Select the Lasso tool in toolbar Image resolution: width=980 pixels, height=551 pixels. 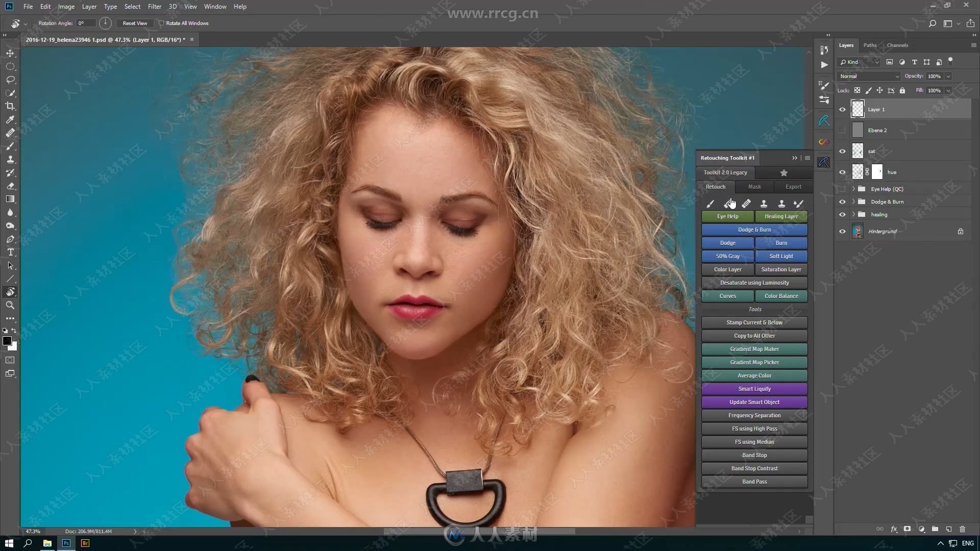(9, 80)
